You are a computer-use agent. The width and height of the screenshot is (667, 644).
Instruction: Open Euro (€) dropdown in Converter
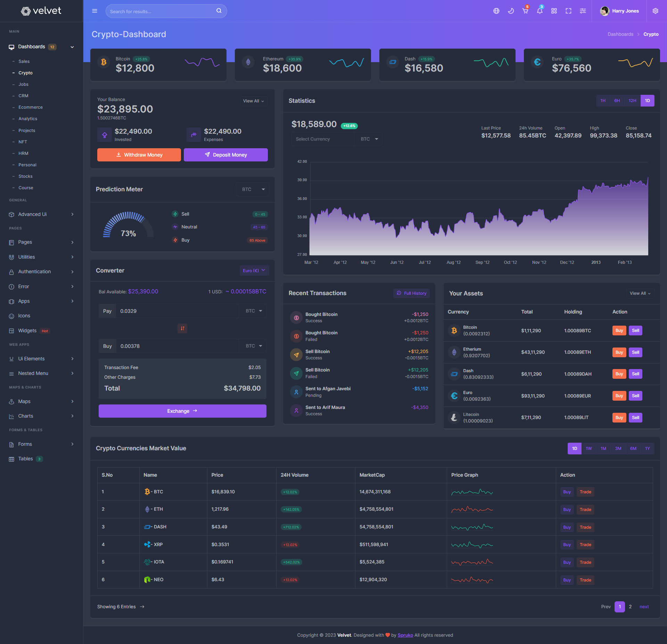pos(254,270)
